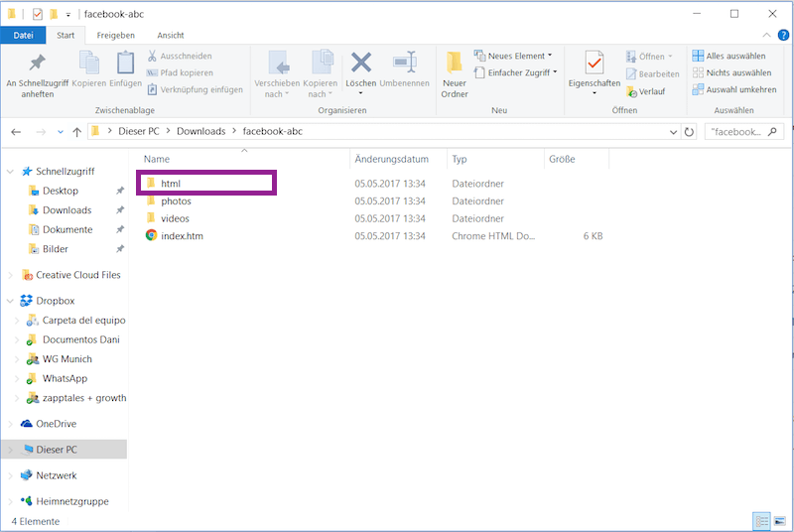The height and width of the screenshot is (532, 794).
Task: Click the Löschen red X icon
Action: click(361, 63)
